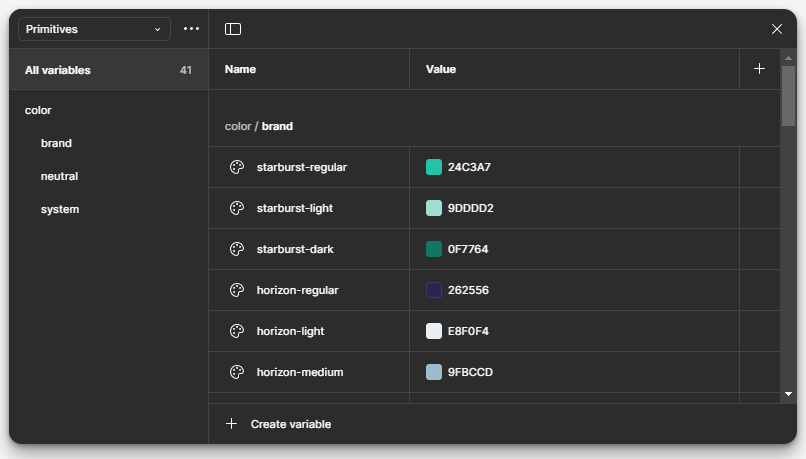Click the palette icon for starburst-regular
806x459 pixels.
point(237,167)
